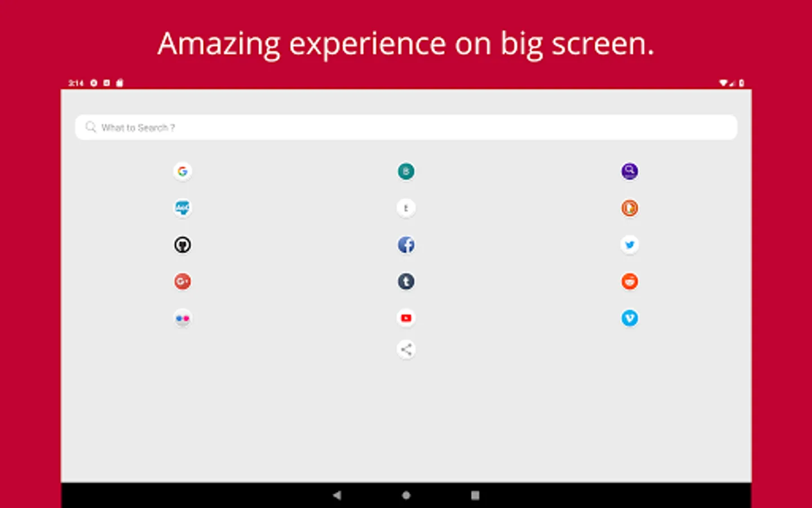Focus the 'What to Search ?' field
The height and width of the screenshot is (508, 812).
(406, 128)
